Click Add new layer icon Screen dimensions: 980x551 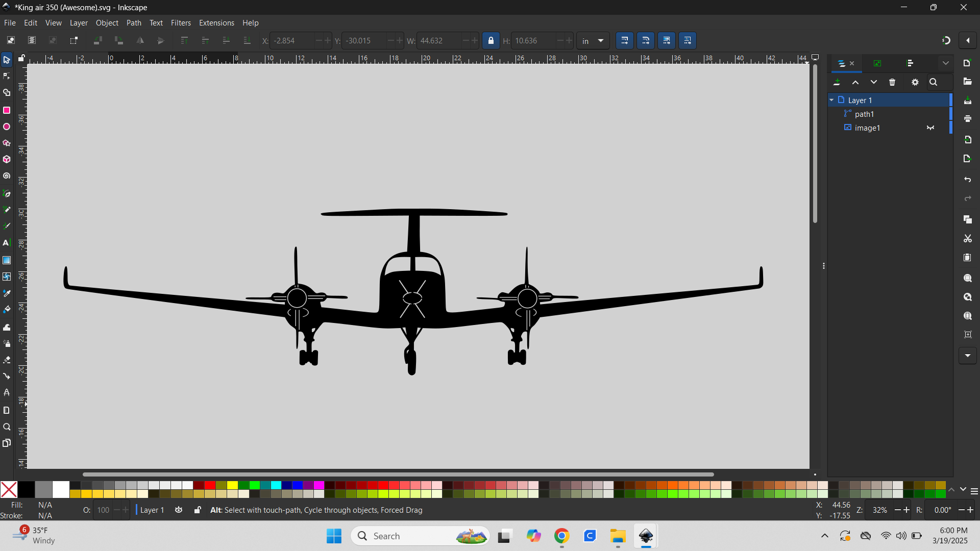(x=837, y=83)
